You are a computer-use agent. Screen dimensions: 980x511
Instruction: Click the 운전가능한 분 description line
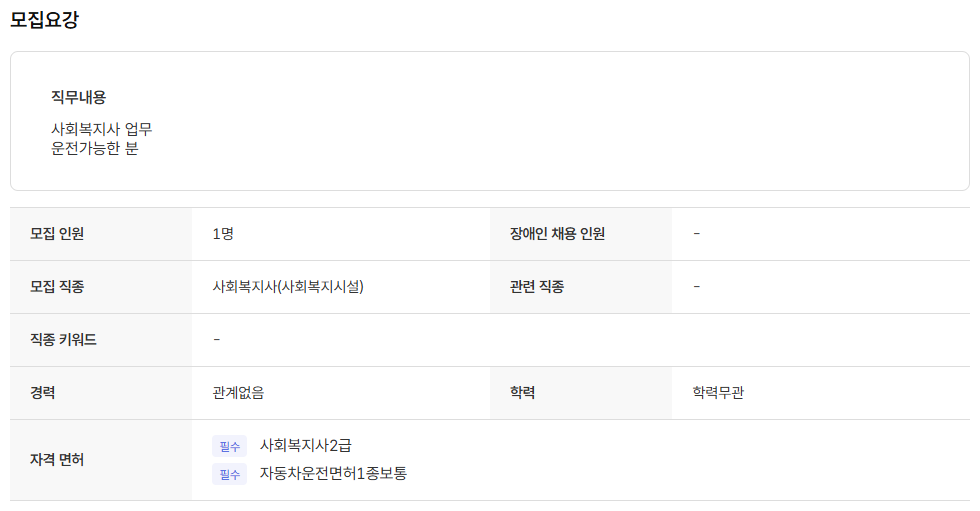point(95,149)
